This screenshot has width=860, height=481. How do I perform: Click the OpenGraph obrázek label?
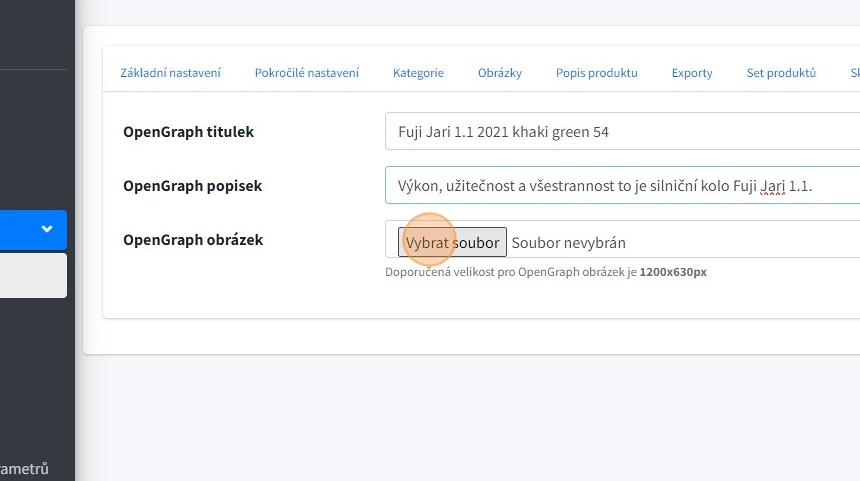[x=193, y=240]
